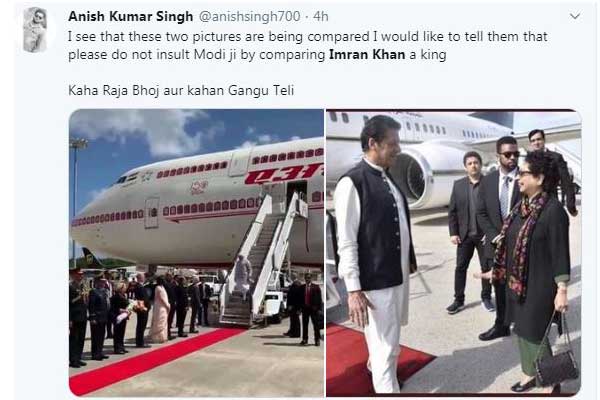
Task: Click the Anish Kumar Singh display name
Action: [x=130, y=16]
